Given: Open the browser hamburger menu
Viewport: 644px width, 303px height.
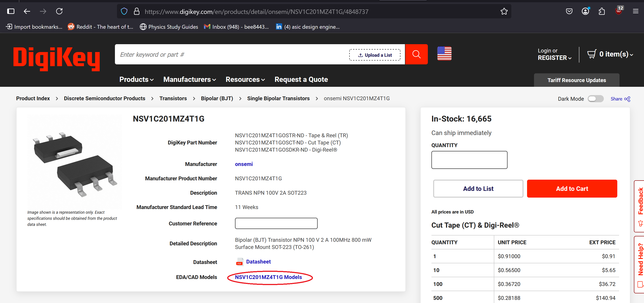Looking at the screenshot, I should click(x=635, y=11).
